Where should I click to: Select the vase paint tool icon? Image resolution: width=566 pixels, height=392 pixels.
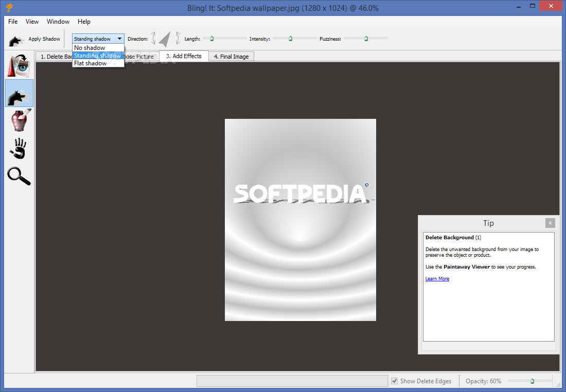20,120
